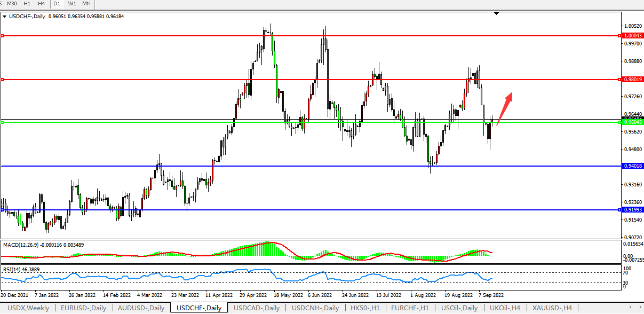The height and width of the screenshot is (314, 644).
Task: Select the red 0.98019 resistance line label
Action: [633, 80]
